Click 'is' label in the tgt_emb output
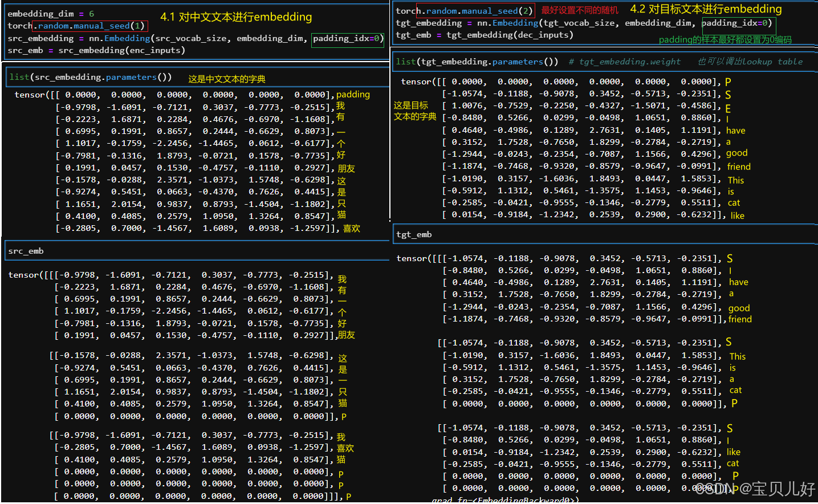 732,368
